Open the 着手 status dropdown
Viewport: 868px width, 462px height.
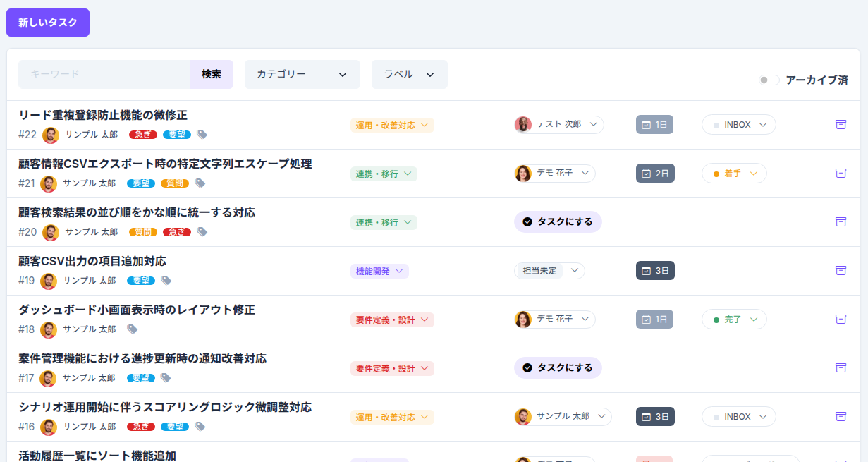[x=734, y=174]
